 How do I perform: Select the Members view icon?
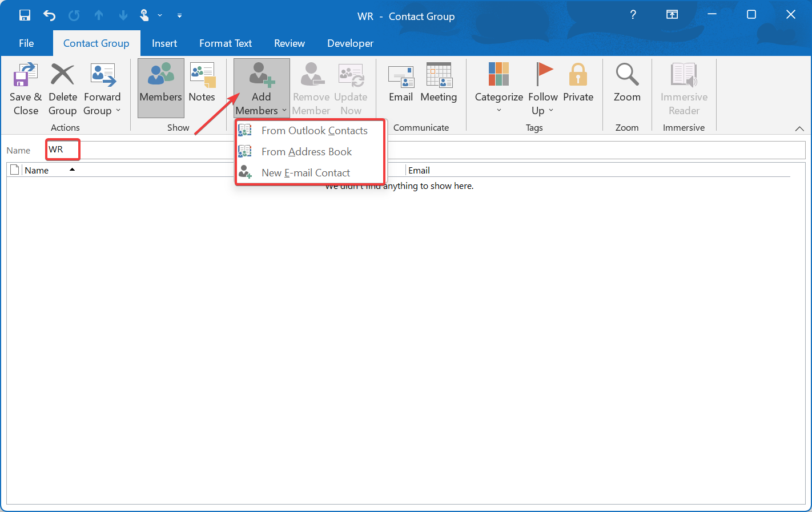coord(160,75)
